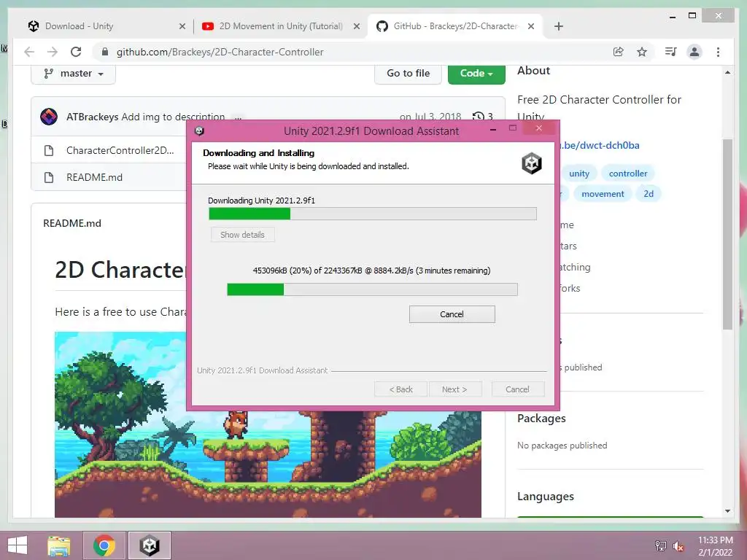Viewport: 747px width, 560px height.
Task: Open the ATBrackeys author link
Action: [92, 117]
